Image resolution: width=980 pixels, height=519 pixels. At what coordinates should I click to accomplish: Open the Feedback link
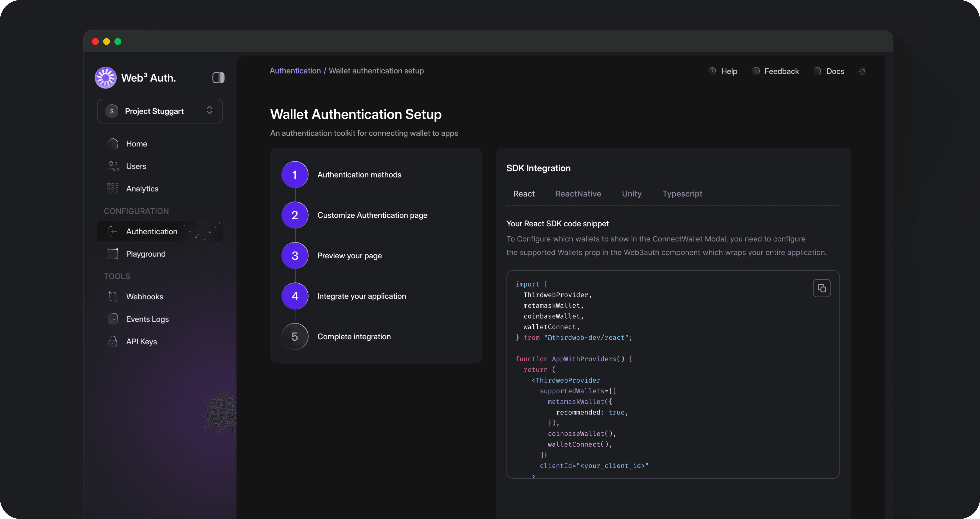click(781, 71)
